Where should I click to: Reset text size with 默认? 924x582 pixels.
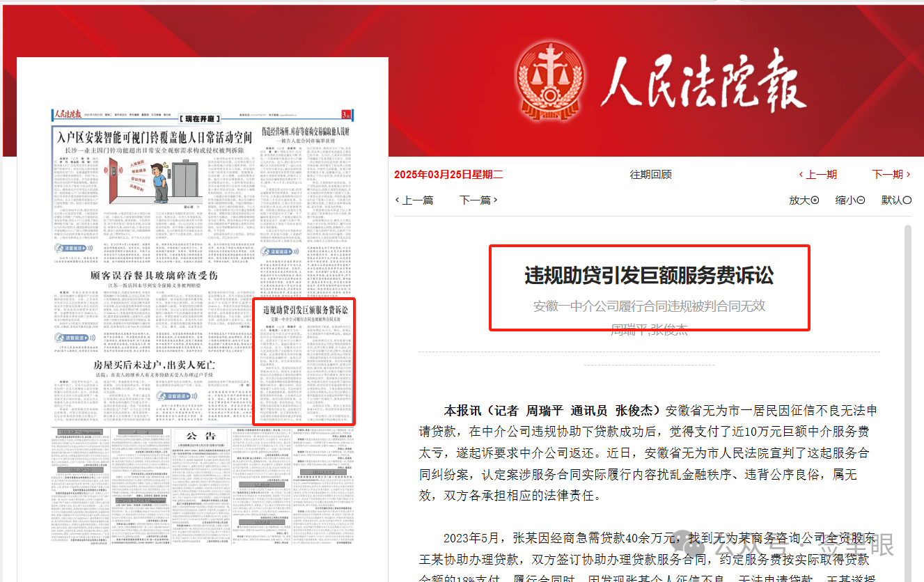tap(896, 200)
